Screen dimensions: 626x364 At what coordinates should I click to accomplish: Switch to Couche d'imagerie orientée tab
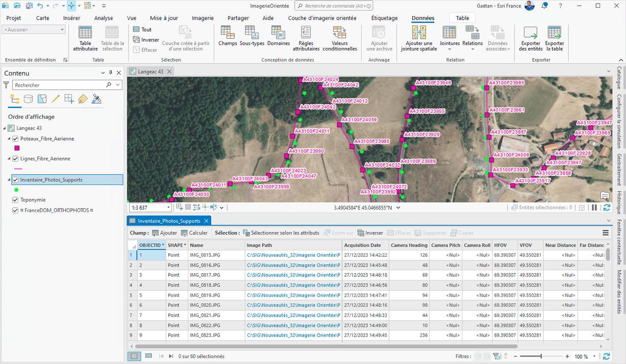[x=322, y=18]
